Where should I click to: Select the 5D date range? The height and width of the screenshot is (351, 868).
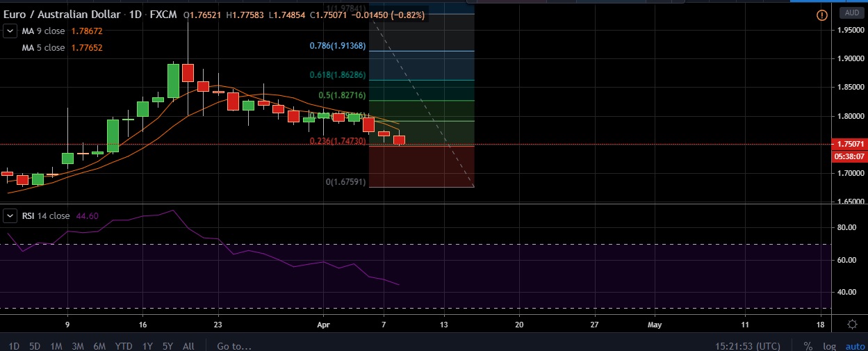click(x=34, y=345)
